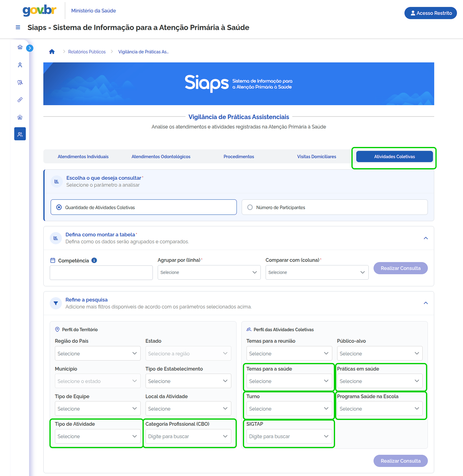Click Realizar Consulta beside Comparar com
463x476 pixels.
pyautogui.click(x=401, y=268)
